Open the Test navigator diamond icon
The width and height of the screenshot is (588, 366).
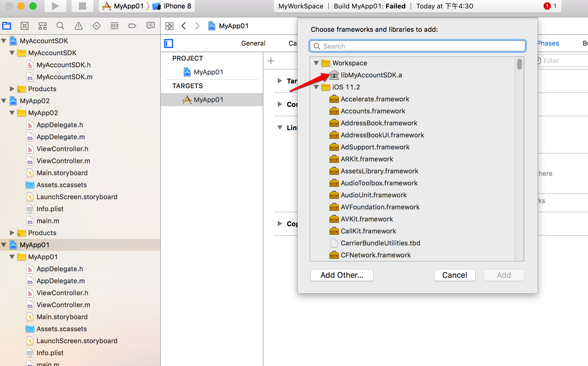97,26
